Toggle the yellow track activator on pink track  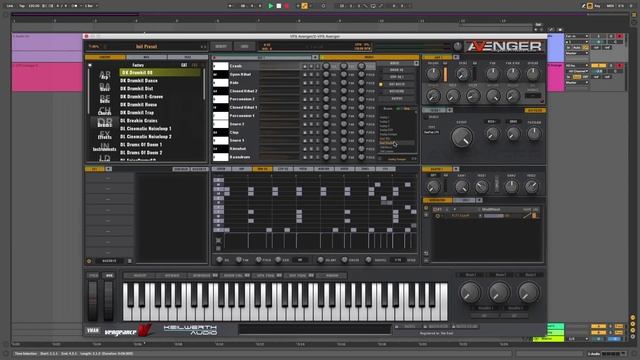click(x=598, y=66)
